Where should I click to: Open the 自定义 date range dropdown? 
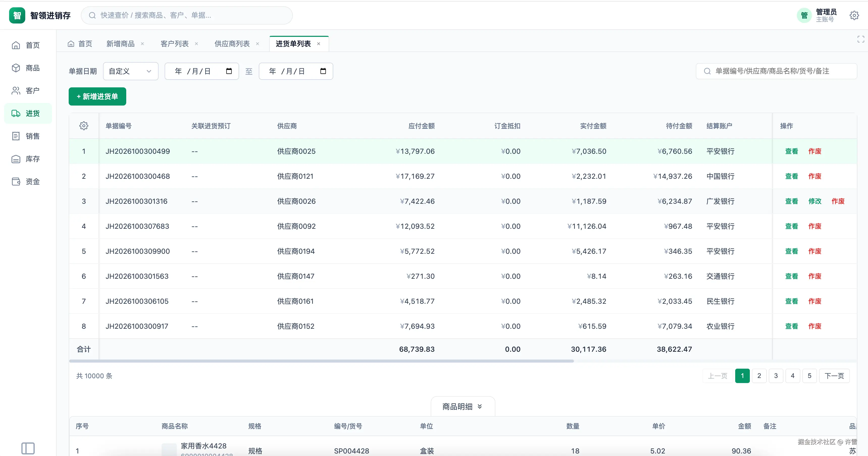[x=131, y=71]
